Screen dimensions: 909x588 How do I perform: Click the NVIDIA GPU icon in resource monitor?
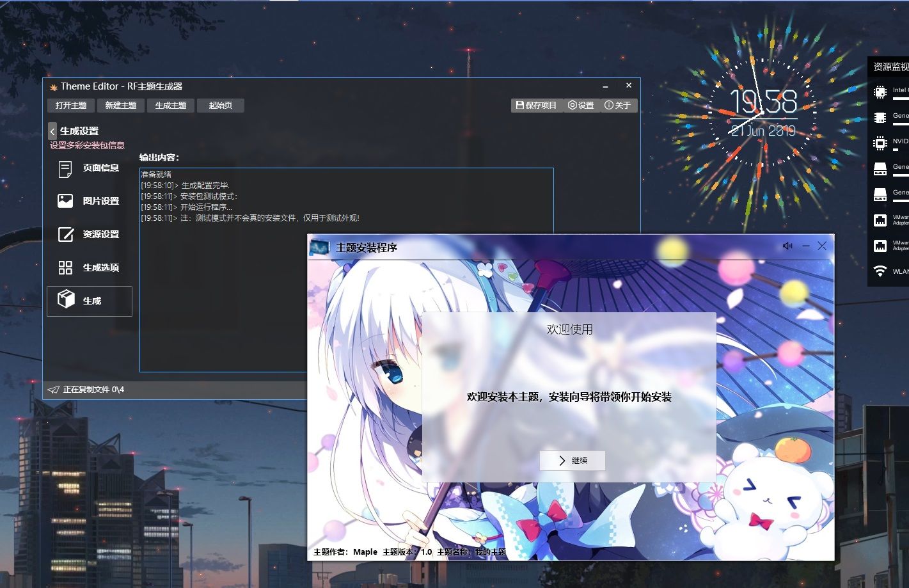pyautogui.click(x=880, y=143)
